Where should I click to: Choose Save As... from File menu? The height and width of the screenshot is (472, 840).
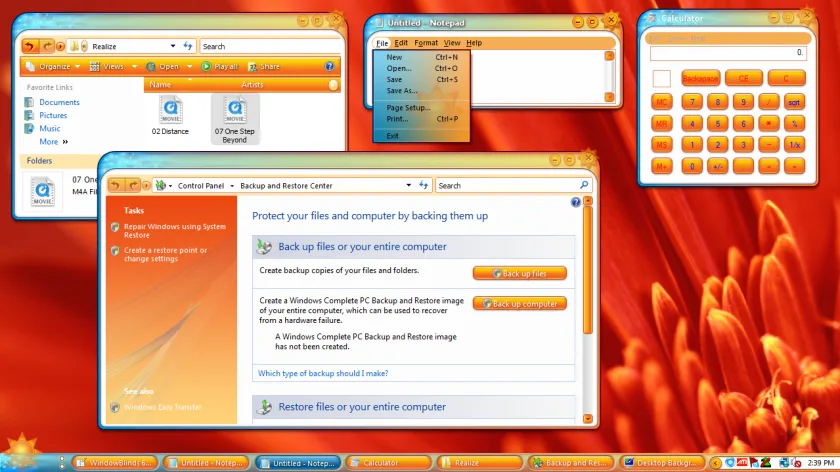(402, 91)
